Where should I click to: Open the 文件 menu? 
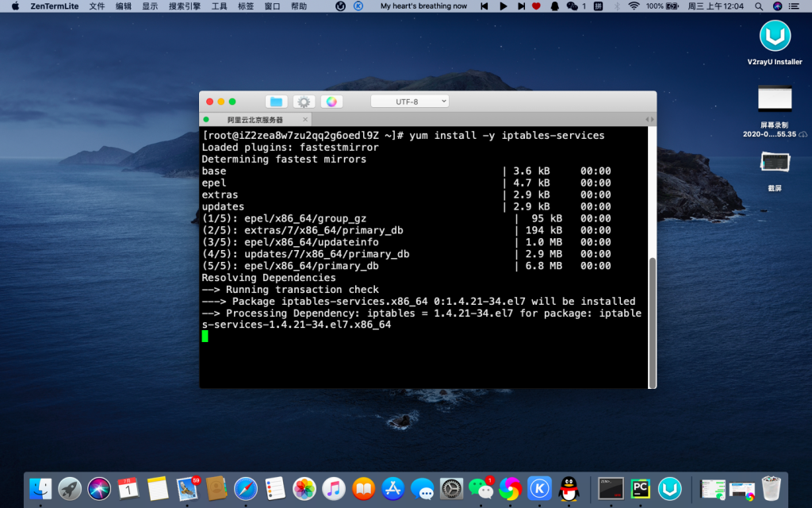click(x=97, y=6)
